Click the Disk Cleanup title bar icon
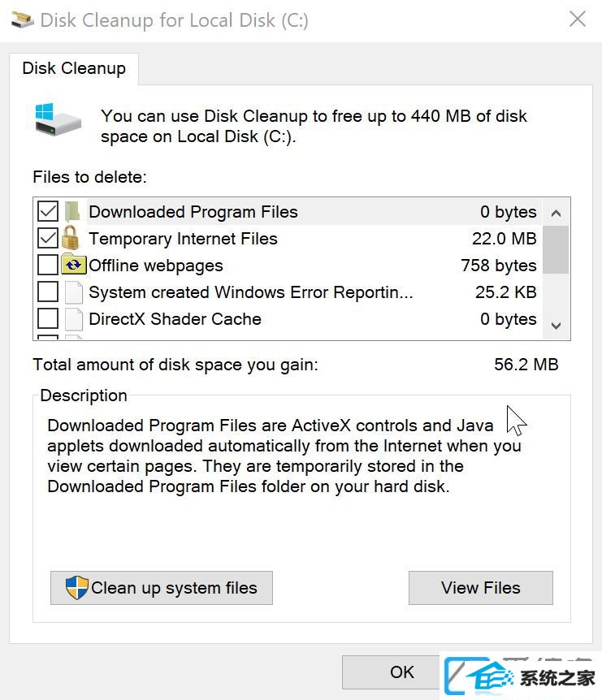 point(22,20)
